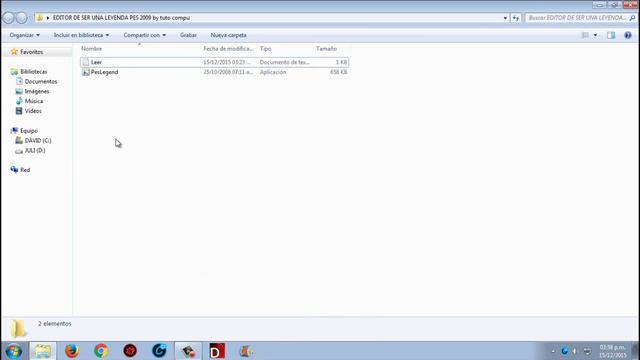Open the DAVID (C:) drive

[38, 140]
